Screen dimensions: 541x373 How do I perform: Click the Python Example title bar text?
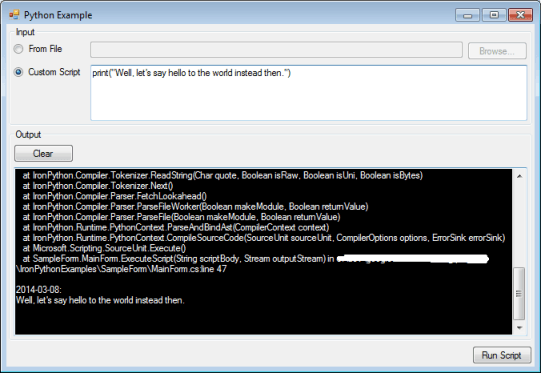(58, 15)
